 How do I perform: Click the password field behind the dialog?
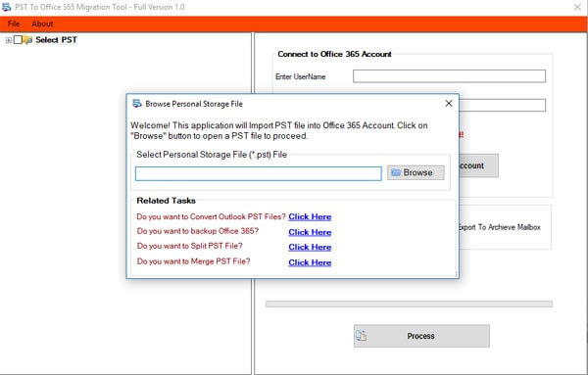click(x=502, y=106)
